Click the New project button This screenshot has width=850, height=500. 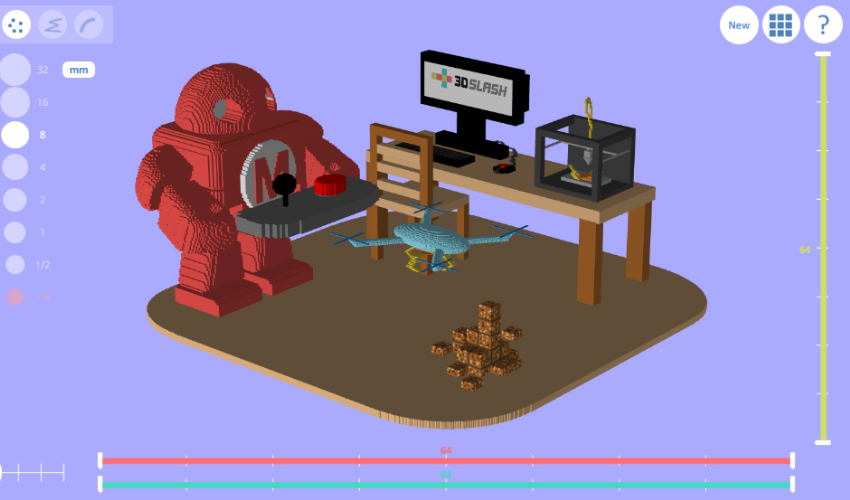739,25
